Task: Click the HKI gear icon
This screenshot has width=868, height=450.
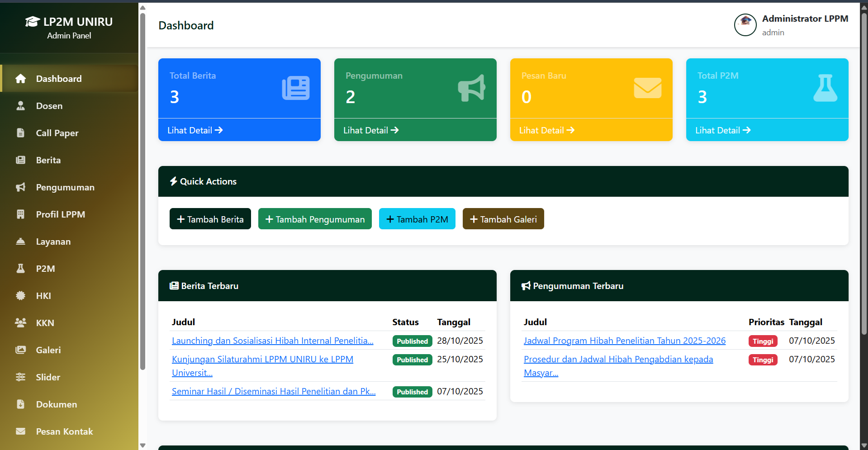Action: 21,295
